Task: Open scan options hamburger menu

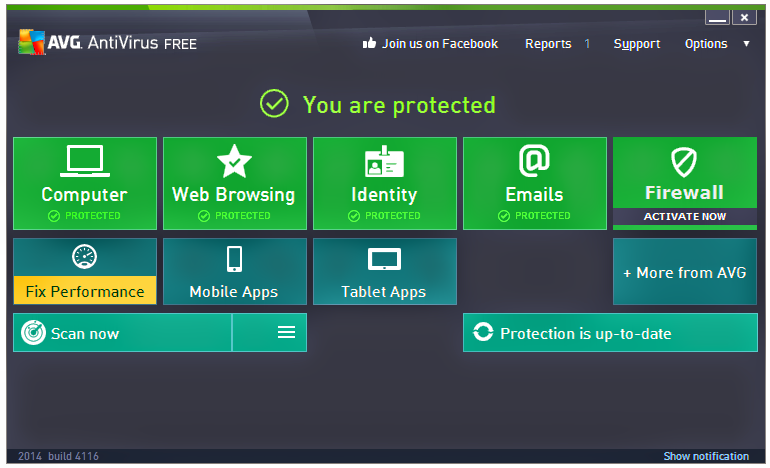Action: tap(286, 332)
